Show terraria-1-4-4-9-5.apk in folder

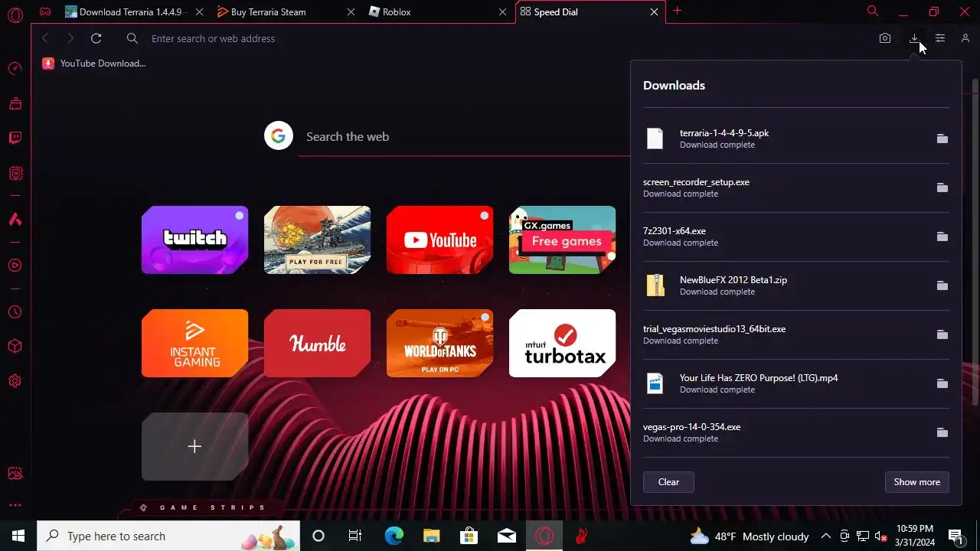(942, 139)
